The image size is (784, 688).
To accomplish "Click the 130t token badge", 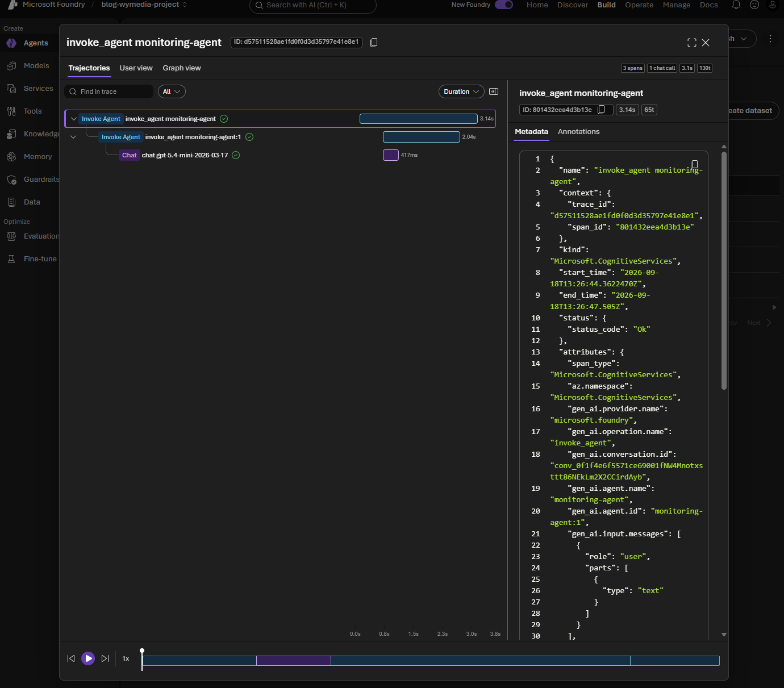I will point(704,68).
